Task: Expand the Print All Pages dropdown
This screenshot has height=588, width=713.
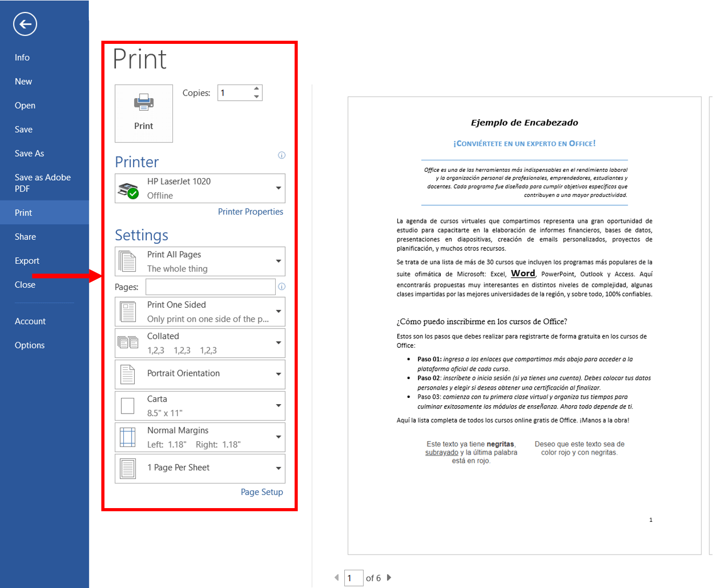Action: [200, 261]
